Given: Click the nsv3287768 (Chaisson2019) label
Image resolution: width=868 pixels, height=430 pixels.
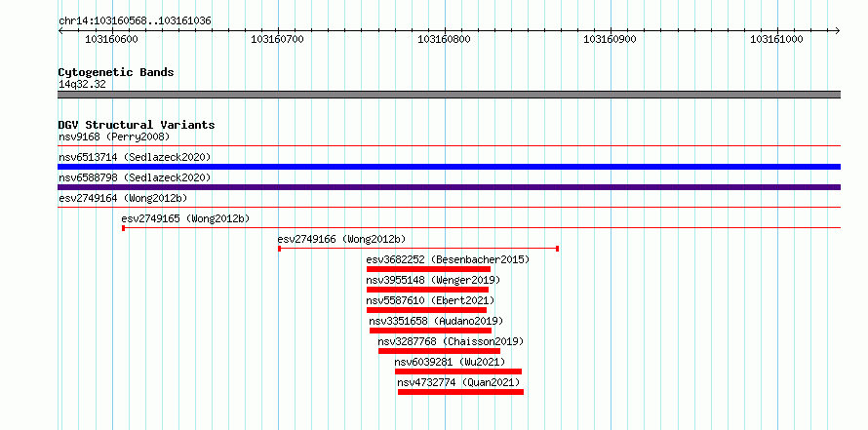Looking at the screenshot, I should [x=451, y=341].
